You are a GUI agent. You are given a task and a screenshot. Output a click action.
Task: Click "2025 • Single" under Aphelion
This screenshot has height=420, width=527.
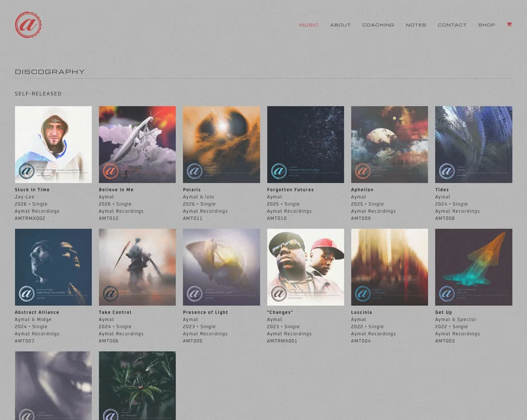pos(367,204)
